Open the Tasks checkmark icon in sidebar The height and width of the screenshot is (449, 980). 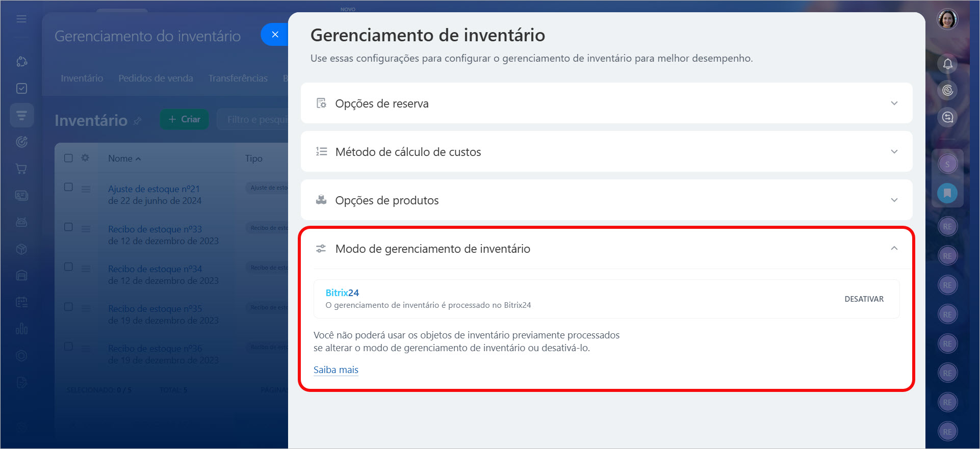(21, 88)
